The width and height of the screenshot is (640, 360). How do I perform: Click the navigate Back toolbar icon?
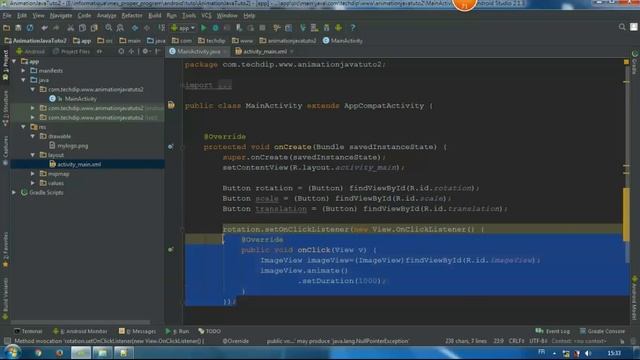click(135, 28)
